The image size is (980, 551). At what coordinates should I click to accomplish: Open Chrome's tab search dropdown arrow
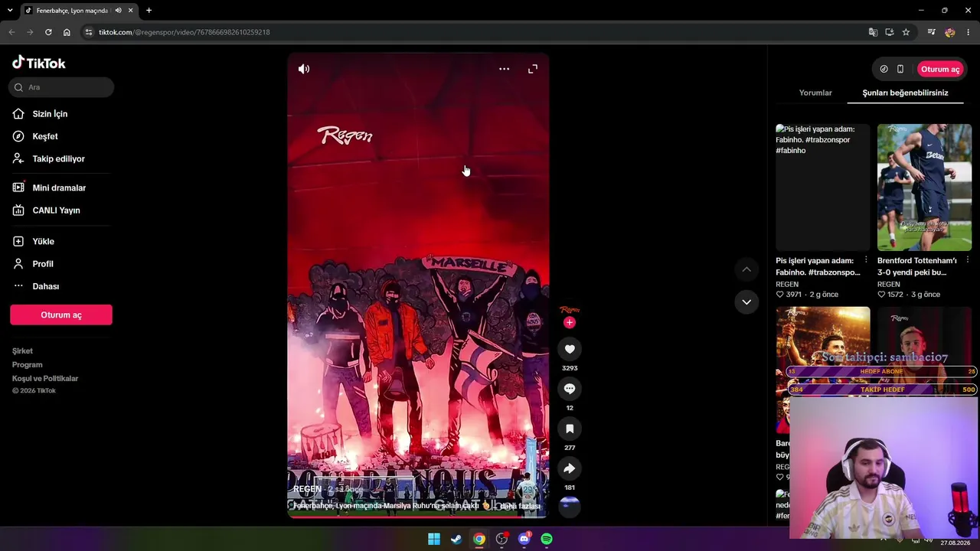coord(9,11)
